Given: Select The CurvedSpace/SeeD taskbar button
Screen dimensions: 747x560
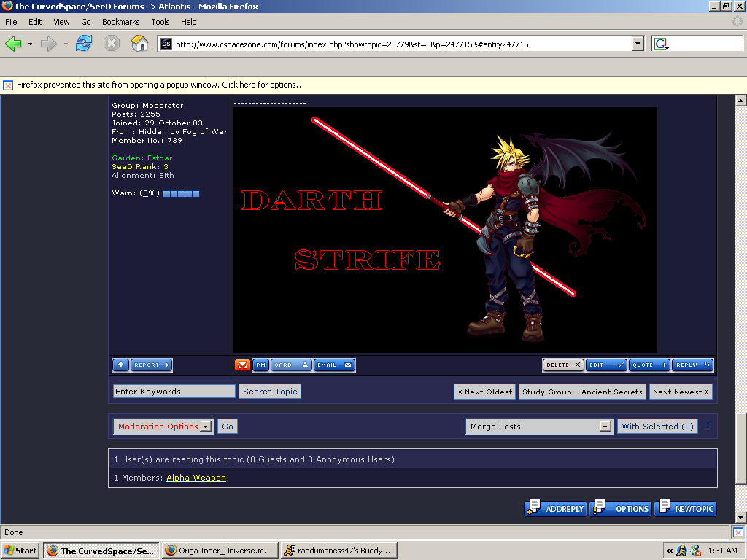Looking at the screenshot, I should pyautogui.click(x=101, y=551).
